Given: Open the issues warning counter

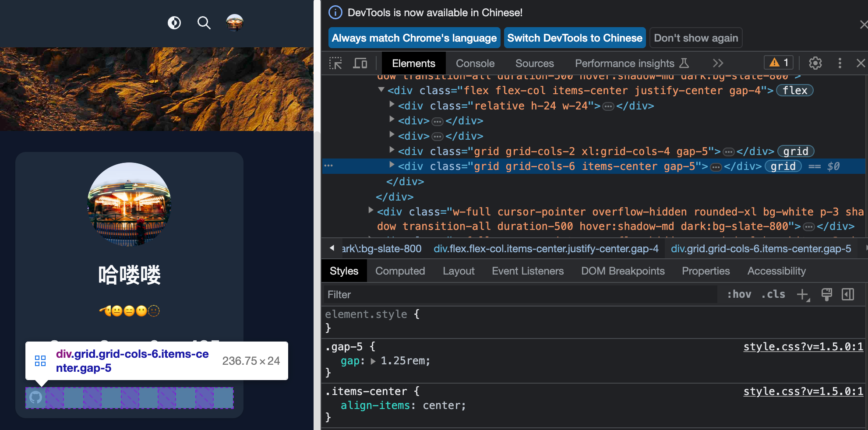Looking at the screenshot, I should (778, 62).
